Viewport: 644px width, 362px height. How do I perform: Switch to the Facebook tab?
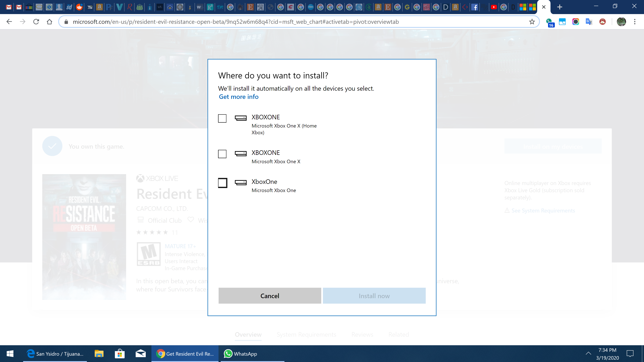[x=474, y=7]
